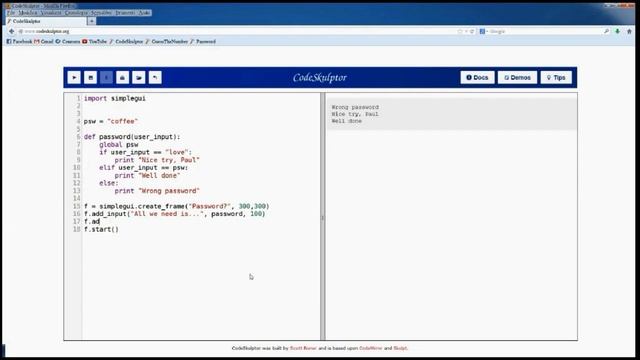Viewport: 640px width, 360px height.
Task: Click the 'if user_input == "love":' line
Action: pyautogui.click(x=145, y=152)
